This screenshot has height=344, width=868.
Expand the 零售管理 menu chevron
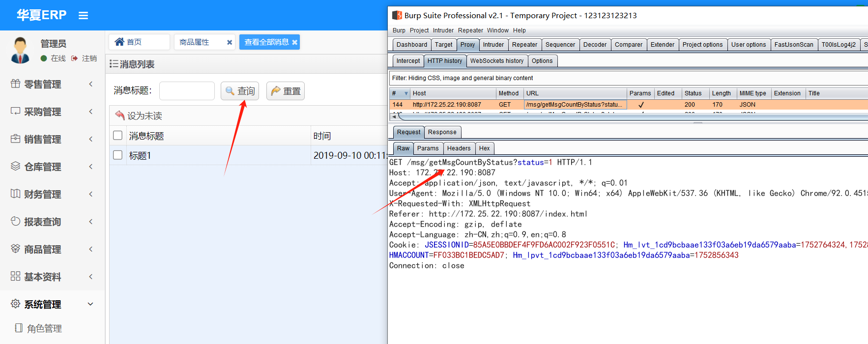(91, 84)
